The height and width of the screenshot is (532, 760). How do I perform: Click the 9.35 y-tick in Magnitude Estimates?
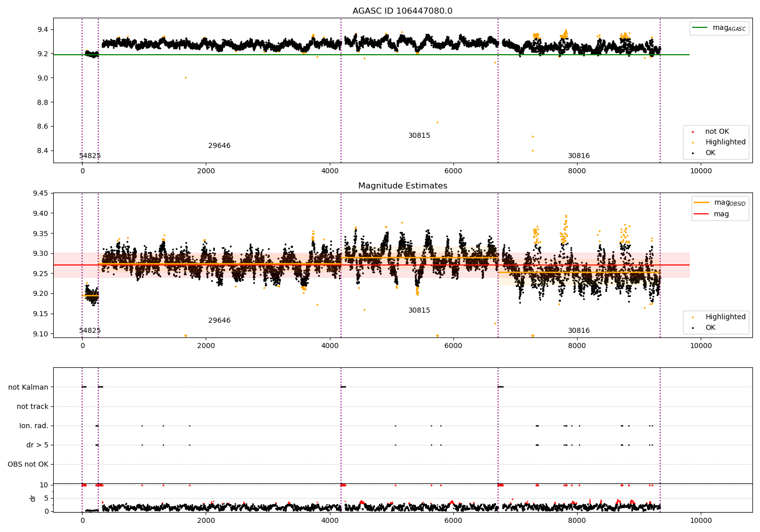[41, 234]
